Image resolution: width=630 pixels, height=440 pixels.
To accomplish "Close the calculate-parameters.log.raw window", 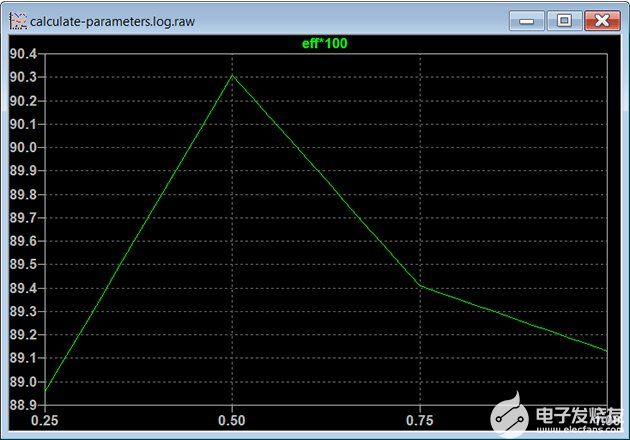I will (601, 20).
